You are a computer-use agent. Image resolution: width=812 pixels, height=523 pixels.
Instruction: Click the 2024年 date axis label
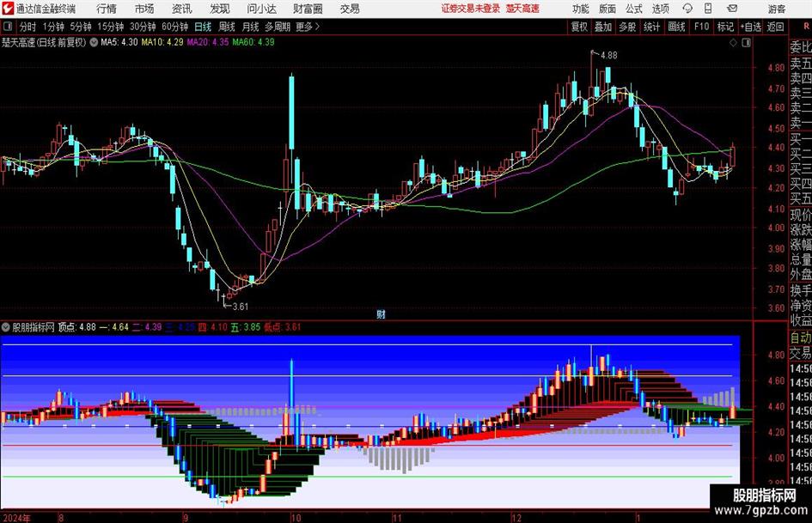(16, 518)
